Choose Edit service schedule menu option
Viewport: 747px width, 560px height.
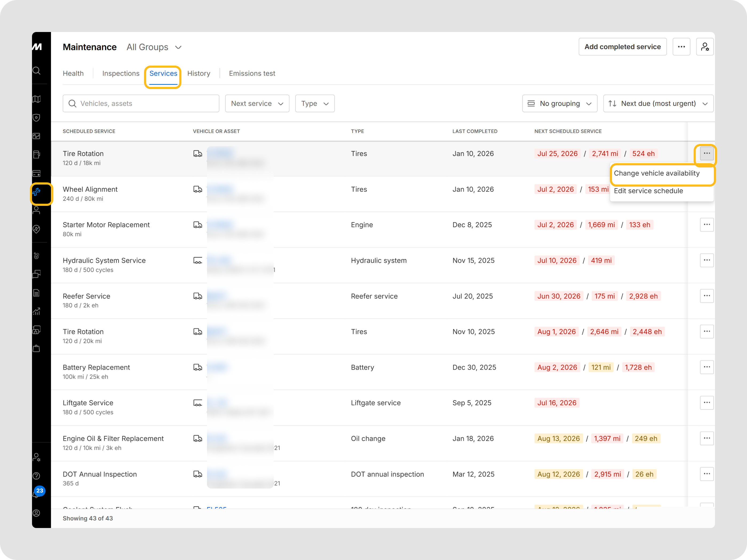tap(648, 191)
